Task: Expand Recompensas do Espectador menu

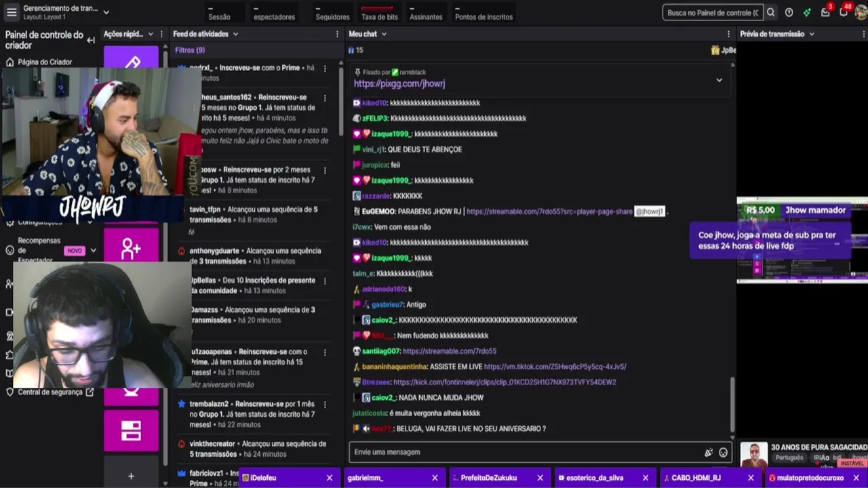Action: click(93, 250)
